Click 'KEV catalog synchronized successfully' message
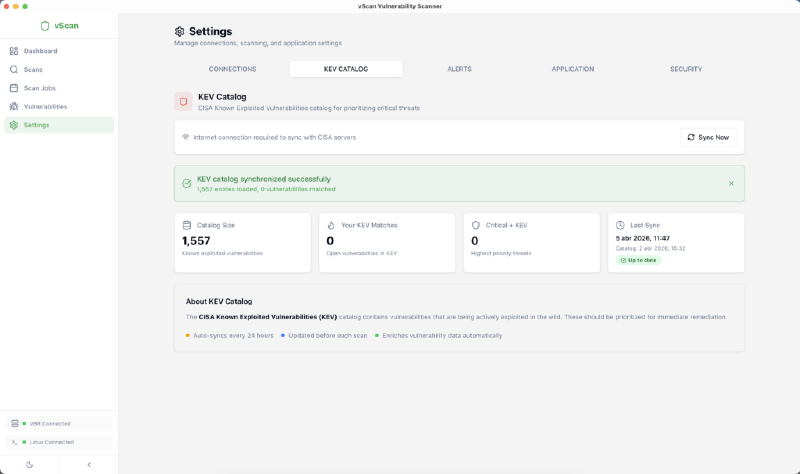Image resolution: width=800 pixels, height=474 pixels. click(264, 179)
